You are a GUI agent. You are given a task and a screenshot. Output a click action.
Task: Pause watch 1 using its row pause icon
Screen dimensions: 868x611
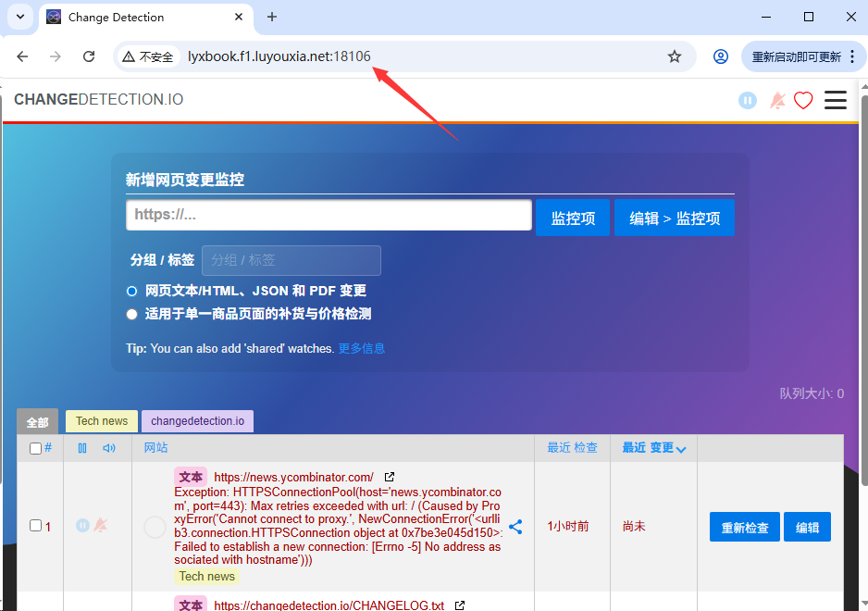[82, 525]
